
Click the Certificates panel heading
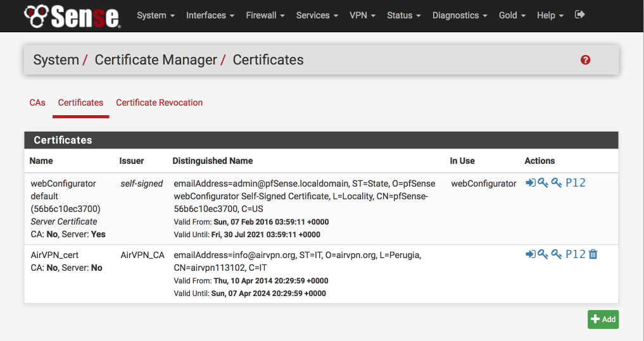coord(63,140)
